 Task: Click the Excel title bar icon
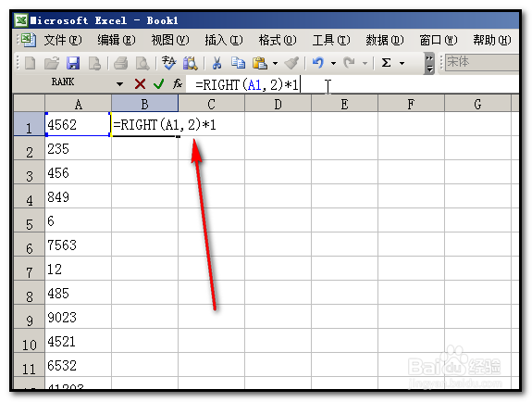click(21, 20)
